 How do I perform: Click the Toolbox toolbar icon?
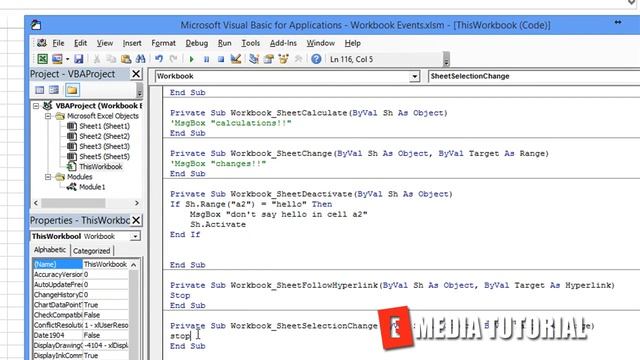coord(298,59)
